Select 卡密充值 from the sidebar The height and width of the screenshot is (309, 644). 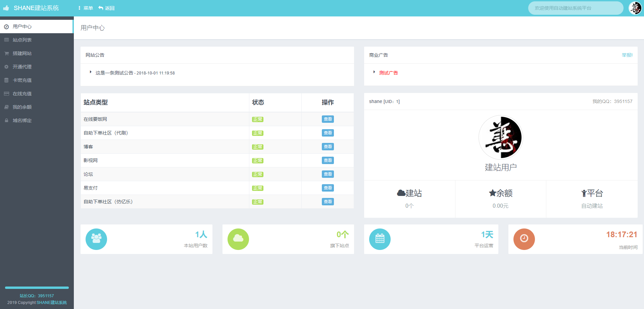coord(22,80)
